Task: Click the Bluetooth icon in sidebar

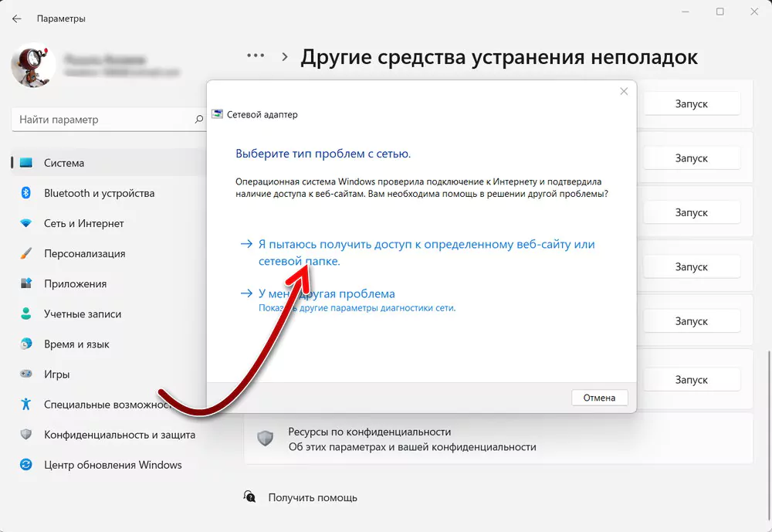Action: tap(26, 193)
